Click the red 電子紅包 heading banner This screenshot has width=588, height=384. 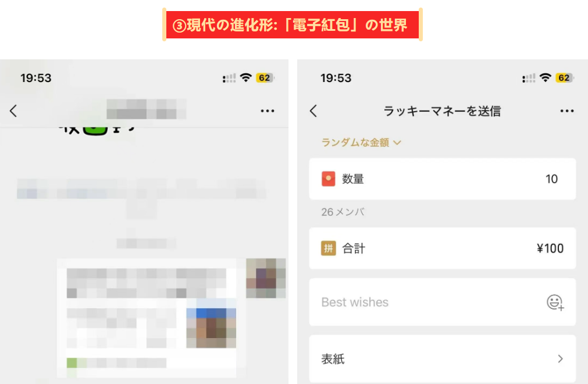(x=293, y=25)
